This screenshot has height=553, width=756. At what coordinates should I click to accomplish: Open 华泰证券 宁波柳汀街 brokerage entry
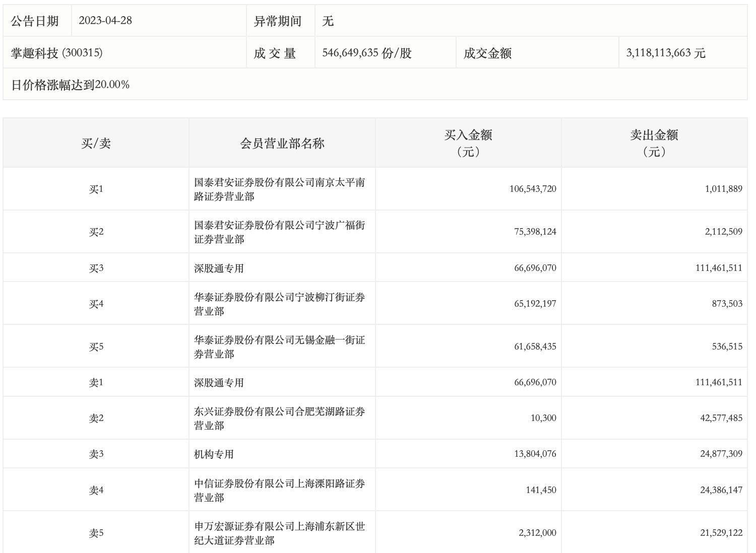(x=279, y=304)
